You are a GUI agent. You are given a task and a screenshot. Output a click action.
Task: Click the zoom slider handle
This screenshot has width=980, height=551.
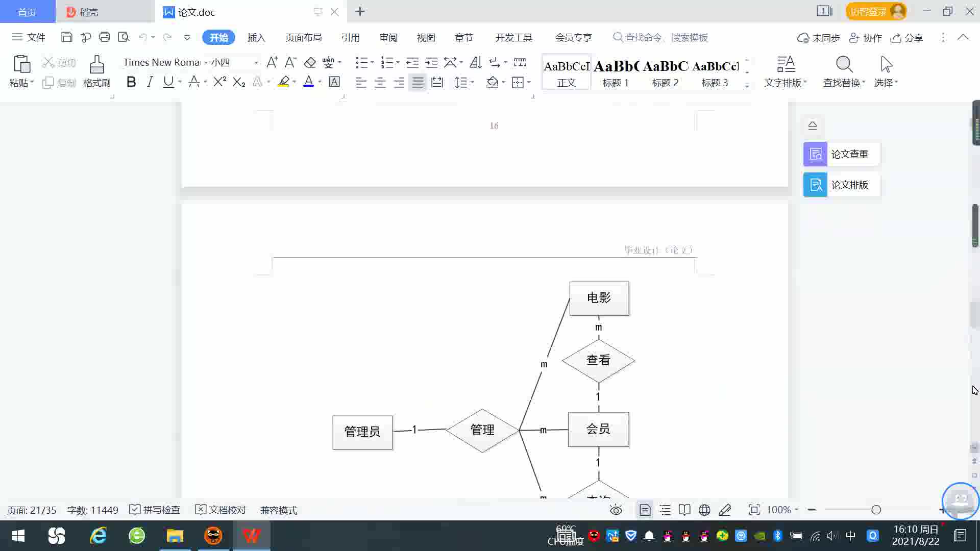pos(876,510)
